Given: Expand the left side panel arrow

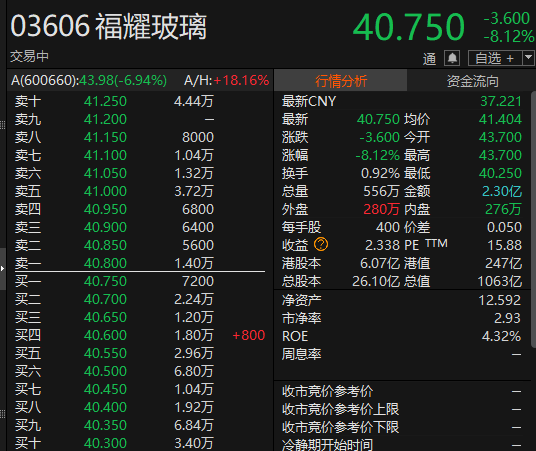Looking at the screenshot, I should point(2,269).
